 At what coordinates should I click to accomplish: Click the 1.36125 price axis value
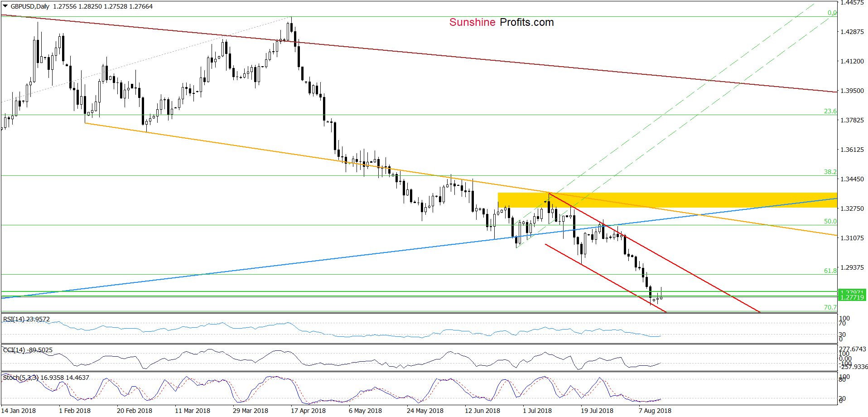[852, 150]
